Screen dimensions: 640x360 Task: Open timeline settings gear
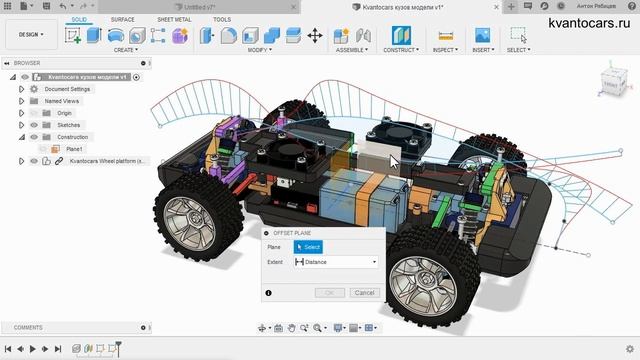[630, 349]
